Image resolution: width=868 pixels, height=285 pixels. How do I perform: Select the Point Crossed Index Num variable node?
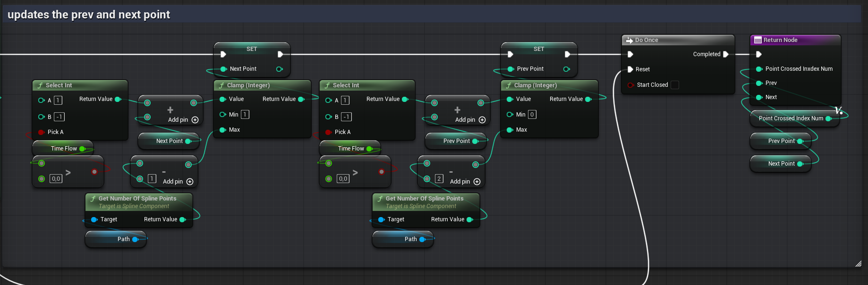pos(790,118)
